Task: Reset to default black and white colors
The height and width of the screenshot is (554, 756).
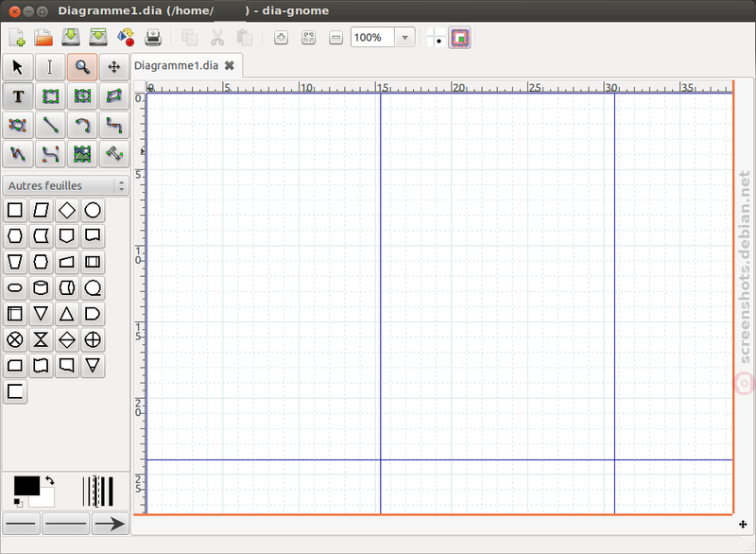Action: click(x=18, y=503)
